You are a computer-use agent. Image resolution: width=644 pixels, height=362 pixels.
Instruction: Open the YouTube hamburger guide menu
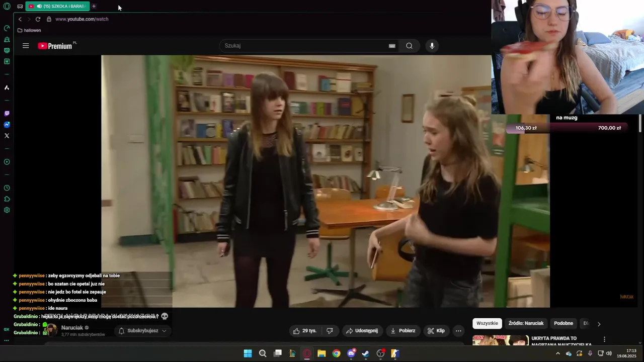click(26, 46)
